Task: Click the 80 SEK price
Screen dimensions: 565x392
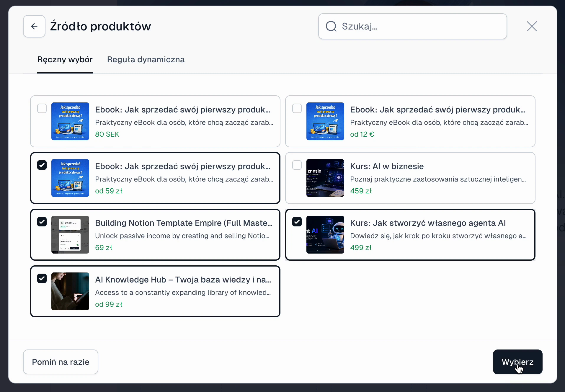Action: coord(107,134)
